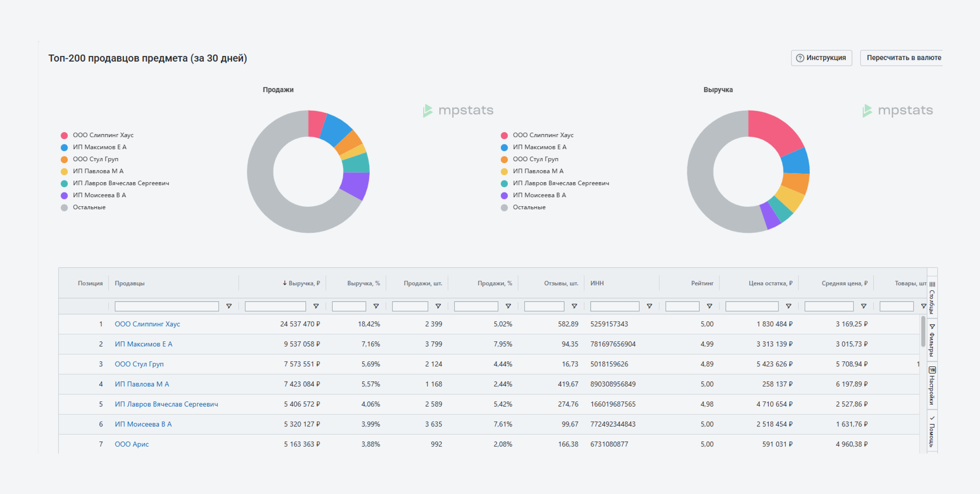This screenshot has width=980, height=494.
Task: Click filter icon for Рейтинг column
Action: (709, 306)
